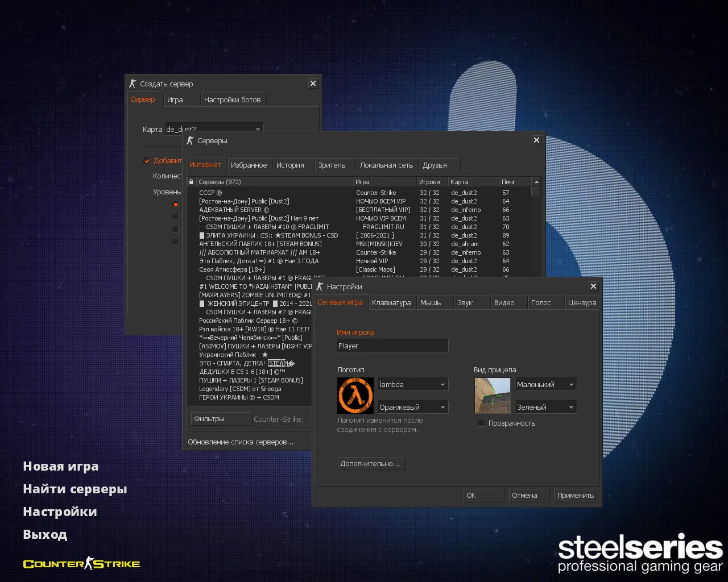Viewport: 728px width, 582px height.
Task: Click the Counter-Strike logo at bottom left
Action: [81, 564]
